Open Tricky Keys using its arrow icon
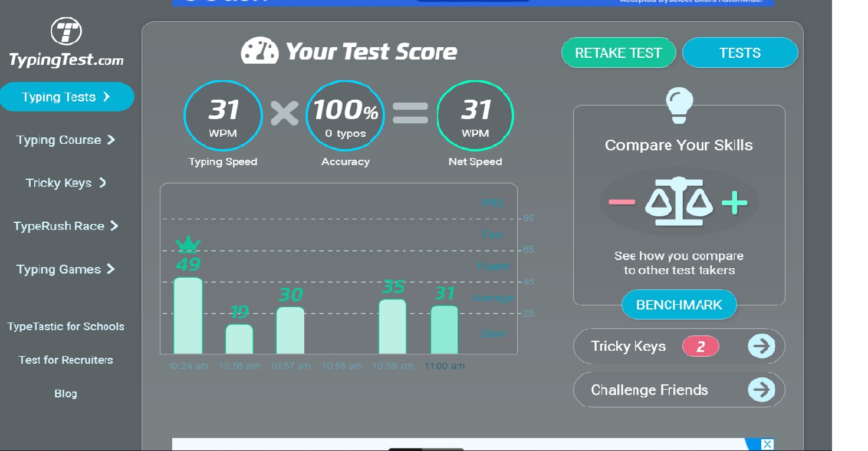This screenshot has height=451, width=868. click(761, 347)
